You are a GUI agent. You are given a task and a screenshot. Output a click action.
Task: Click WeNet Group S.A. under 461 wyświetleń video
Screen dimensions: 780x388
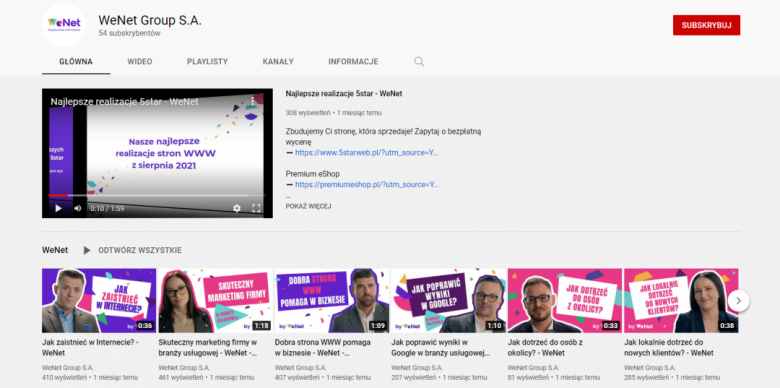[x=184, y=368]
